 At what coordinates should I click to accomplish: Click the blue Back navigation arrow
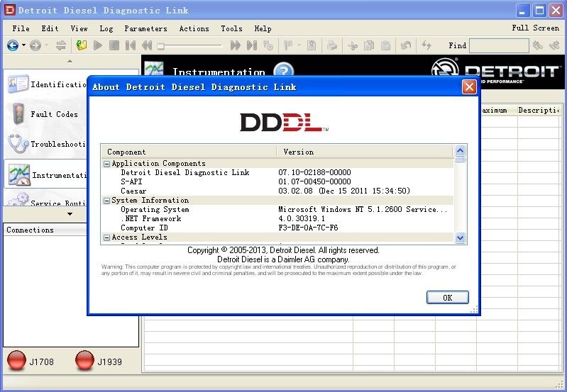pyautogui.click(x=13, y=45)
